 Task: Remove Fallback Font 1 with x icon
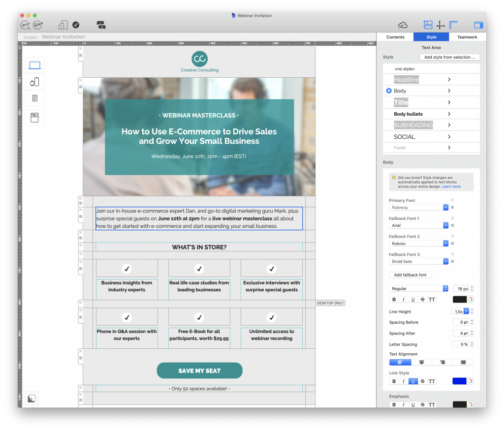[452, 218]
